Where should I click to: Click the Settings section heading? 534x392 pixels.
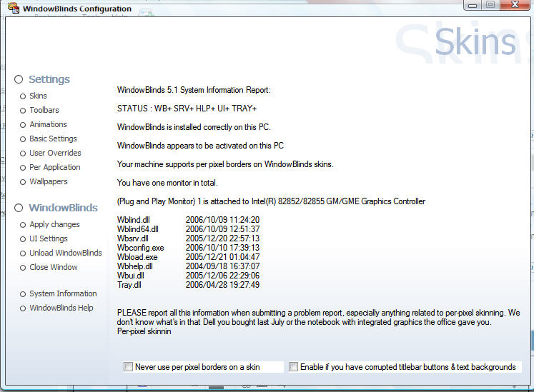tap(49, 79)
